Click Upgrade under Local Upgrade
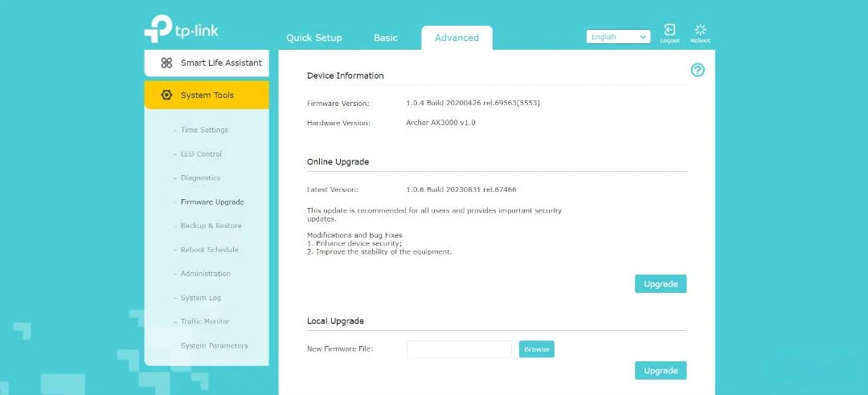The height and width of the screenshot is (395, 868). point(661,371)
